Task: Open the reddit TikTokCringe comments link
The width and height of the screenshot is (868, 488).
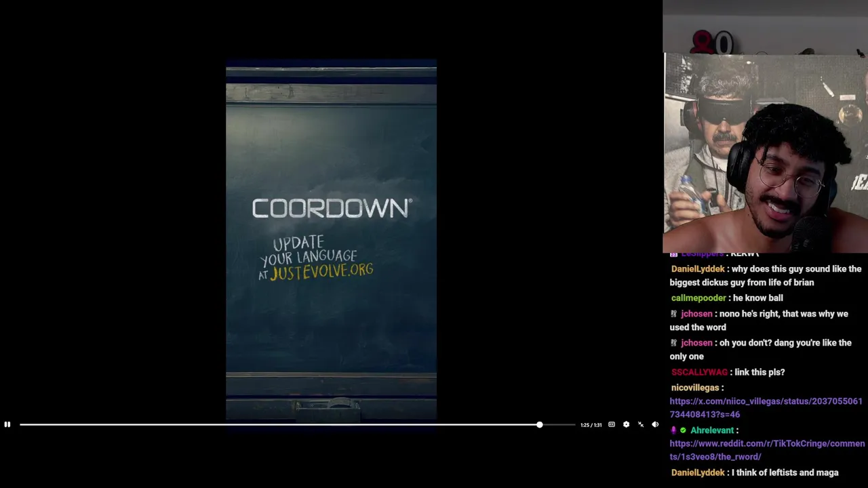Action: coord(767,450)
